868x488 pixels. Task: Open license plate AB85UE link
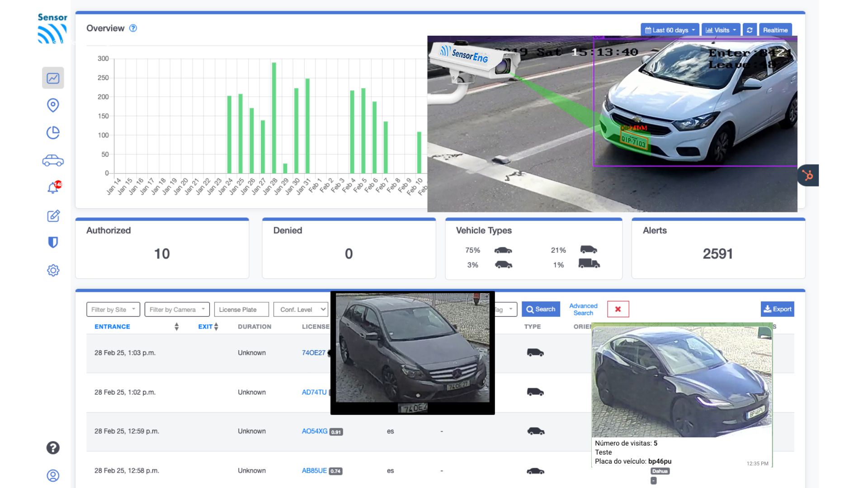click(314, 470)
